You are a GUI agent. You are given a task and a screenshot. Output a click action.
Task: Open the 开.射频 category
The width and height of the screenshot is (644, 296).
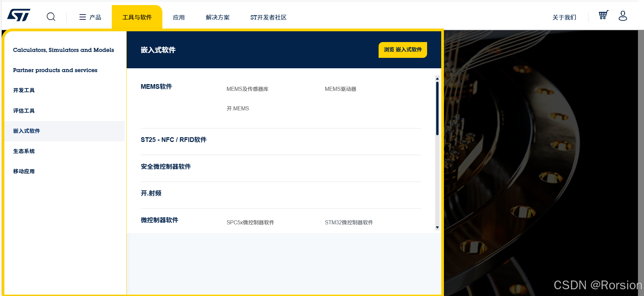(151, 193)
